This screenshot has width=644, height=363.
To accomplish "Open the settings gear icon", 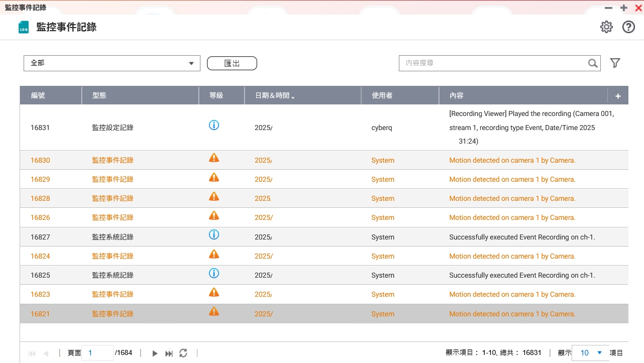I will (606, 27).
